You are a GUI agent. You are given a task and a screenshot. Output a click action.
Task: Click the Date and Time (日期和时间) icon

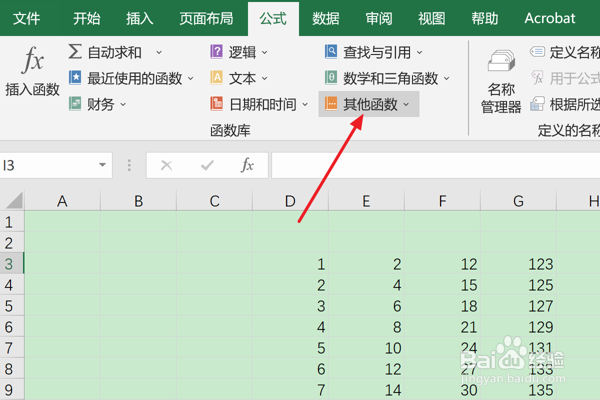coord(217,104)
